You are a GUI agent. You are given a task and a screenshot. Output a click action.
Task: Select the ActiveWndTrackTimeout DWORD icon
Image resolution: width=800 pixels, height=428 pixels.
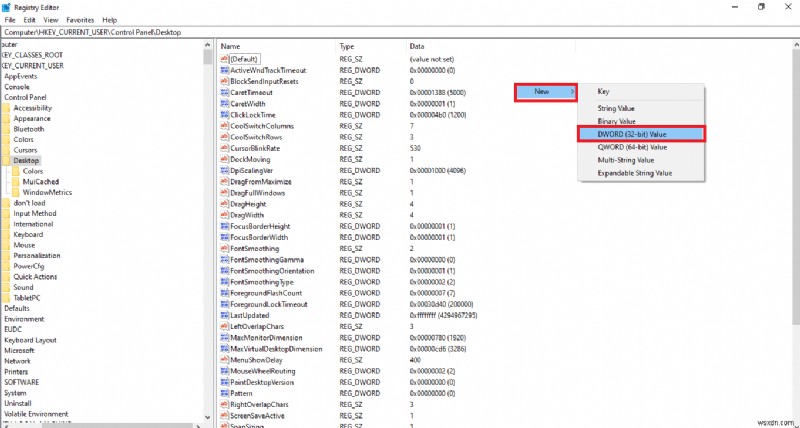coord(224,70)
